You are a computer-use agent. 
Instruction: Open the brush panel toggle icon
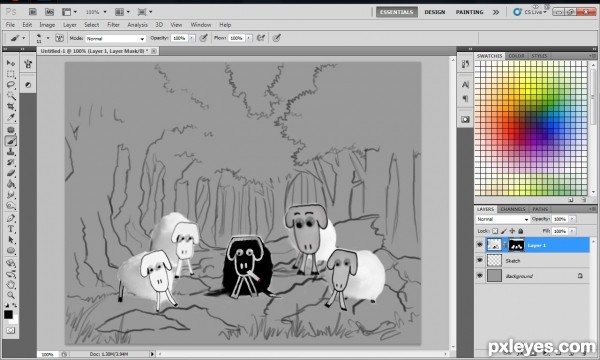[59, 38]
